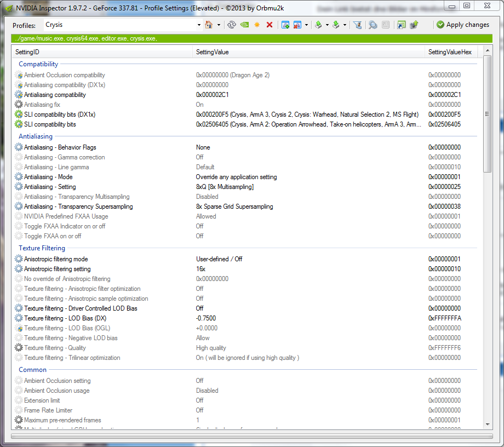This screenshot has width=504, height=447.
Task: Click the hex value 0xFFFFFFFA
Action: point(444,318)
